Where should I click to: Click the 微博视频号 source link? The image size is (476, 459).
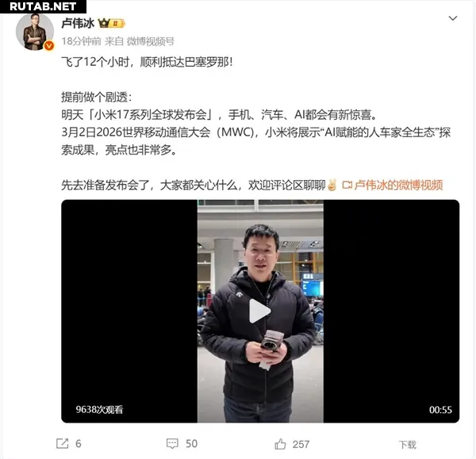click(x=151, y=41)
